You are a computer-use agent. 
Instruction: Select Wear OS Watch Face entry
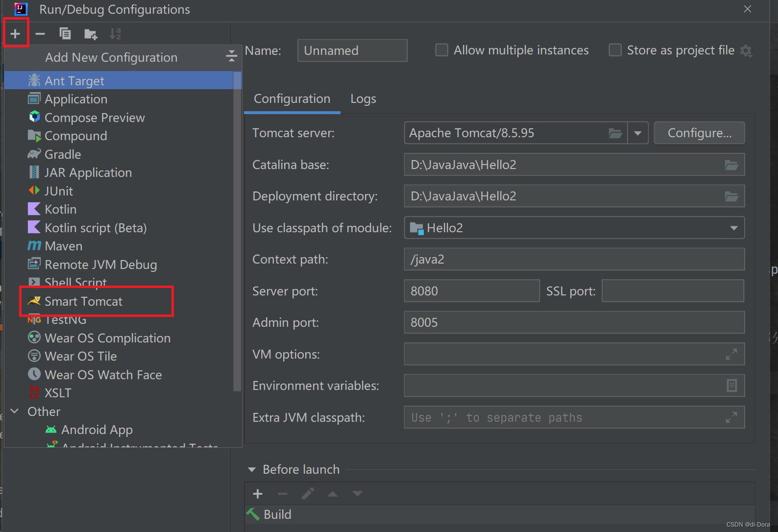point(119,375)
